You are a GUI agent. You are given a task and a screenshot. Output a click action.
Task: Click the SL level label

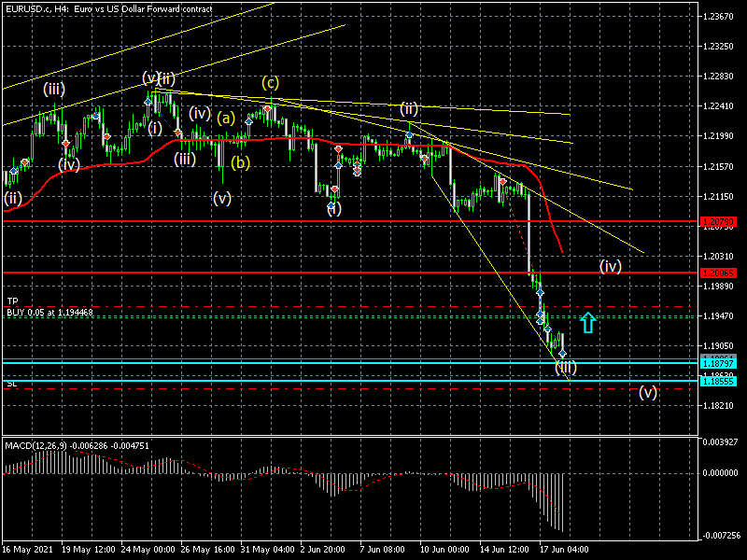(12, 384)
